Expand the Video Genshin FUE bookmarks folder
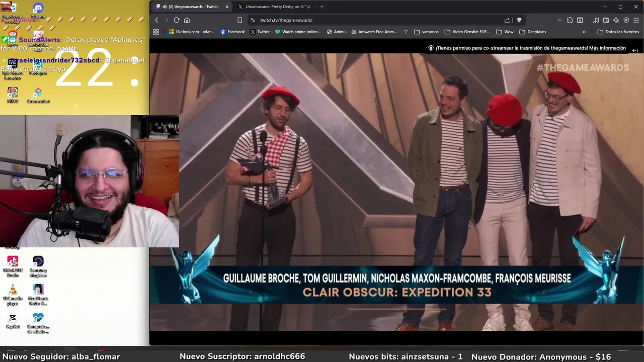644x362 pixels. pyautogui.click(x=467, y=32)
